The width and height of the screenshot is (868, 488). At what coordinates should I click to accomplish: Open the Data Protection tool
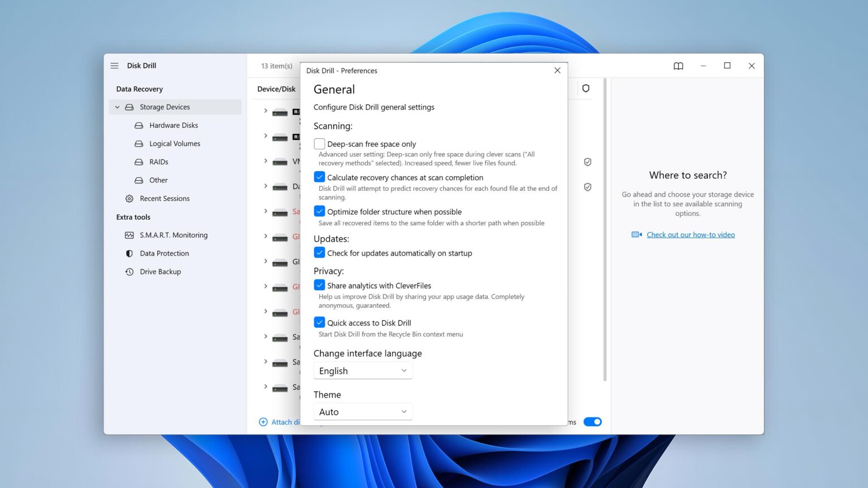[x=164, y=253]
